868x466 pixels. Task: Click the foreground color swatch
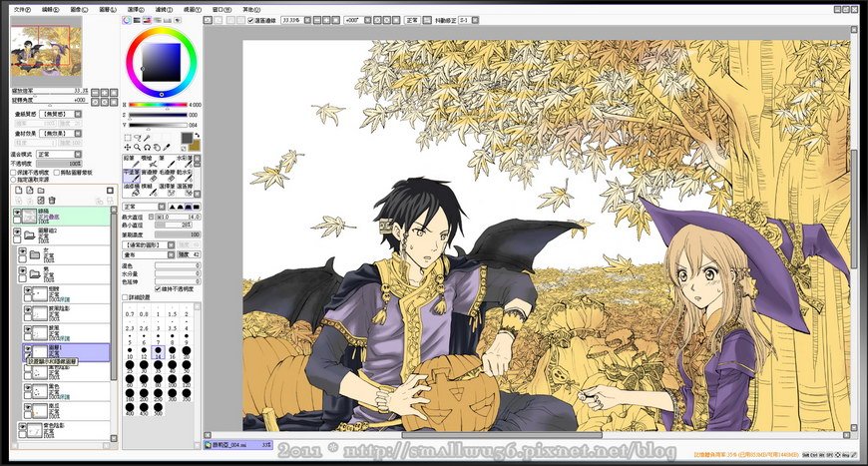pos(188,138)
